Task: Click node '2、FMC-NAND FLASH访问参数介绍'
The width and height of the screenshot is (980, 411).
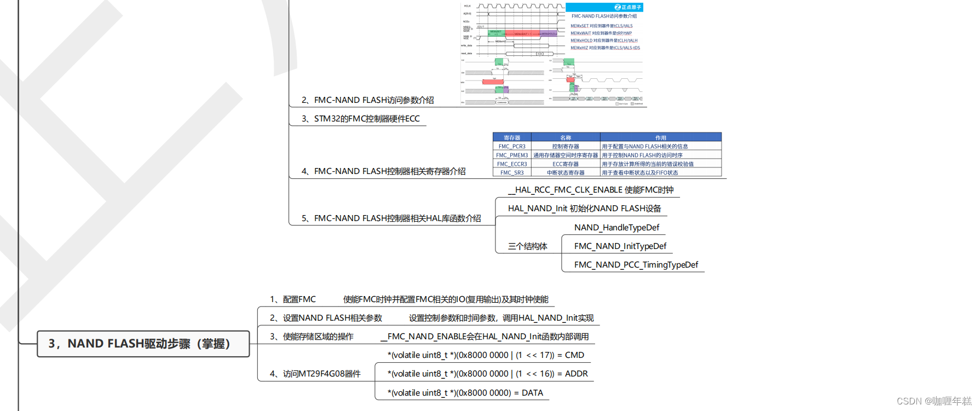Action: click(x=367, y=100)
